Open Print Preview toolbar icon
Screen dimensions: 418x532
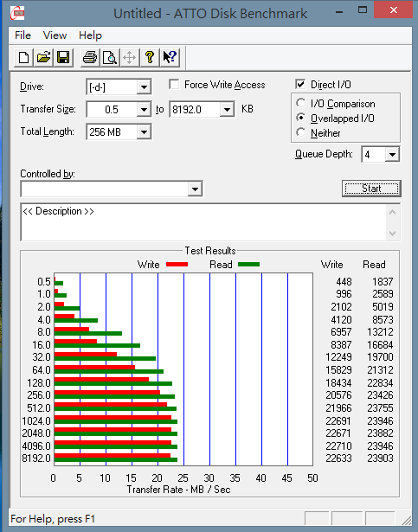pos(110,57)
